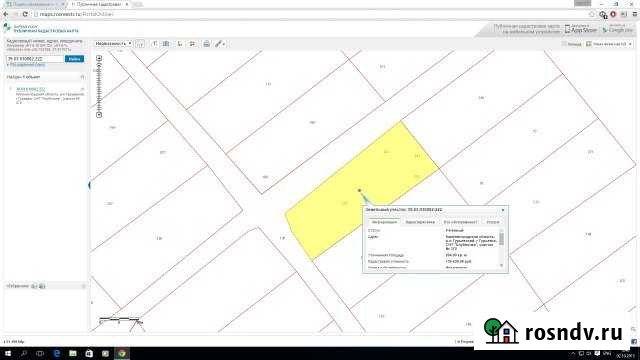Screen dimensions: 640x360
Task: Collapse the left panel via edge arrow
Action: [89, 185]
